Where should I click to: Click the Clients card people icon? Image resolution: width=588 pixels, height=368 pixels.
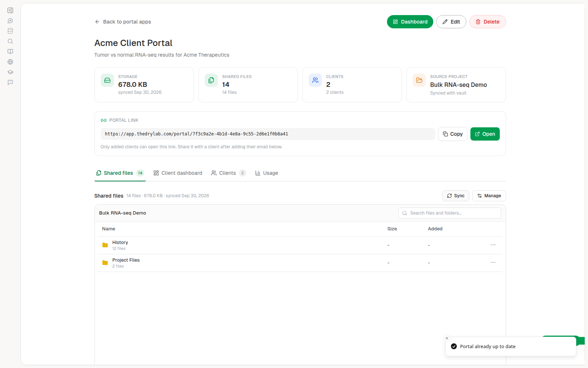(x=315, y=80)
